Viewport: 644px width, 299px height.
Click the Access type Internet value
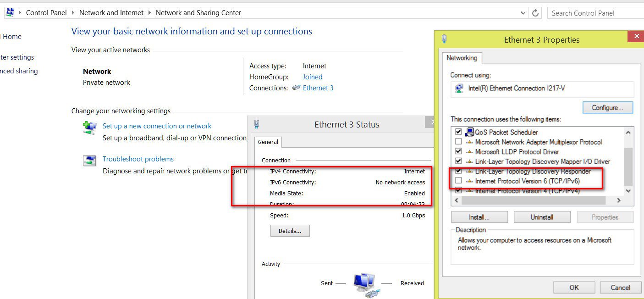coord(314,66)
